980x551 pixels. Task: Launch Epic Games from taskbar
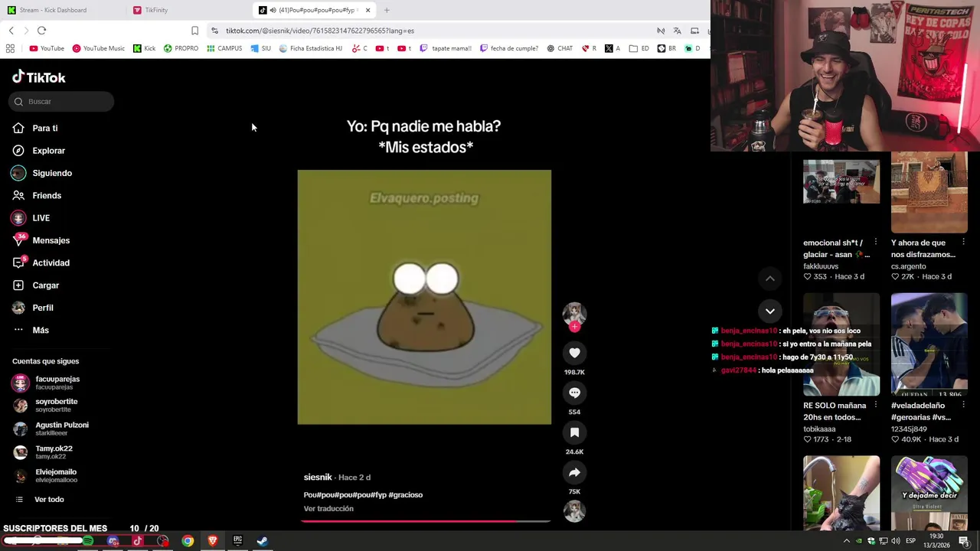(x=237, y=541)
